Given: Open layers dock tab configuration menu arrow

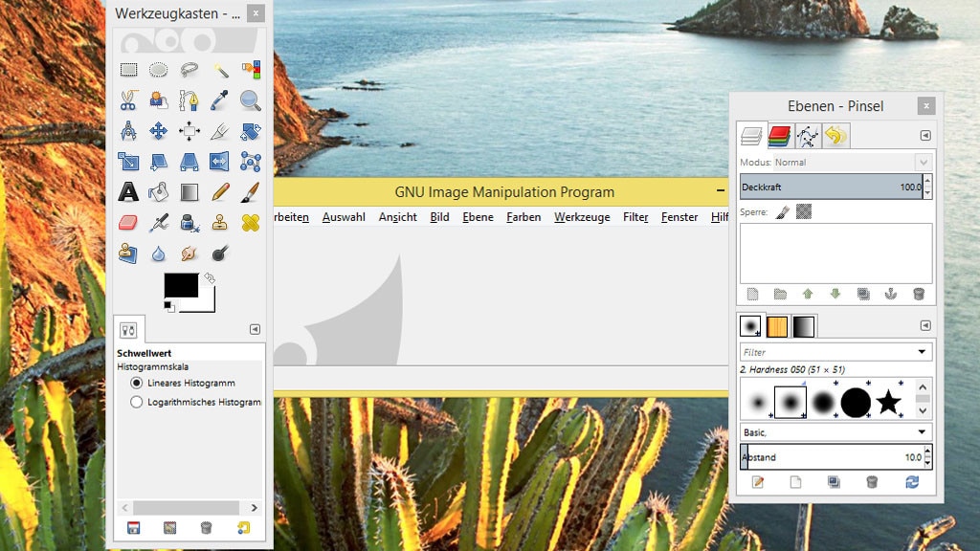Looking at the screenshot, I should pos(925,136).
